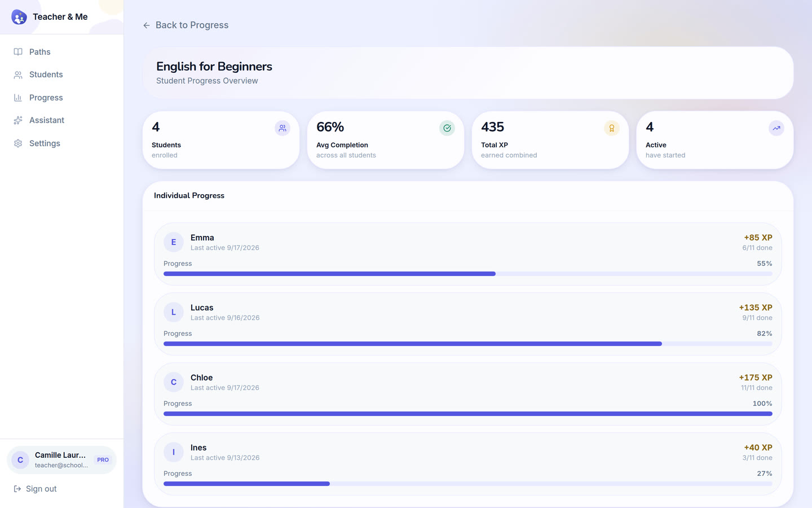Click Ines's avatar letter I
812x508 pixels.
pyautogui.click(x=174, y=452)
